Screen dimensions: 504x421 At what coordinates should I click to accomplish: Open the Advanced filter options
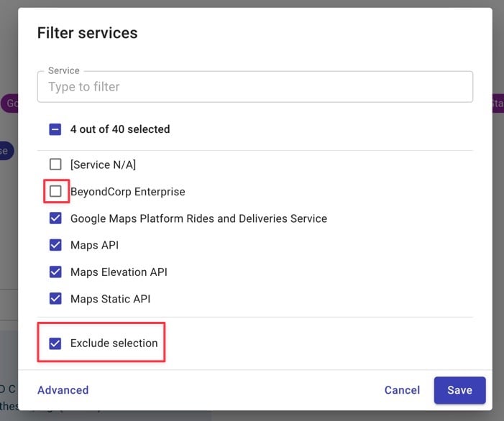click(x=63, y=390)
